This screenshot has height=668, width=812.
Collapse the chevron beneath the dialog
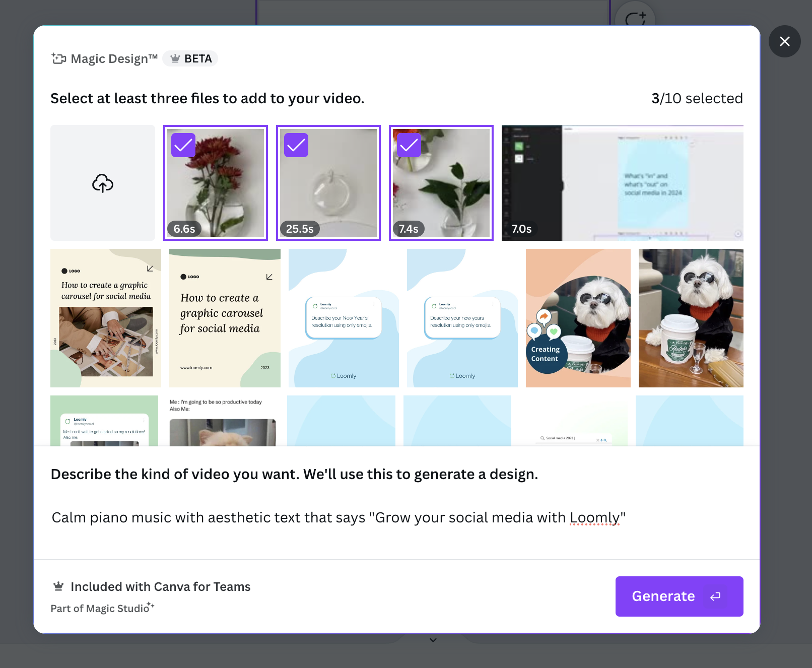tap(432, 640)
